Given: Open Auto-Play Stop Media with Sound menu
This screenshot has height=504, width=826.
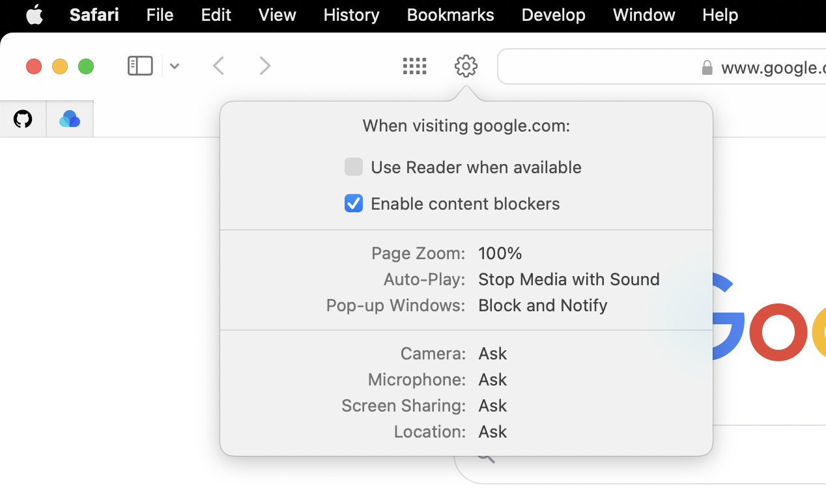Looking at the screenshot, I should 569,279.
